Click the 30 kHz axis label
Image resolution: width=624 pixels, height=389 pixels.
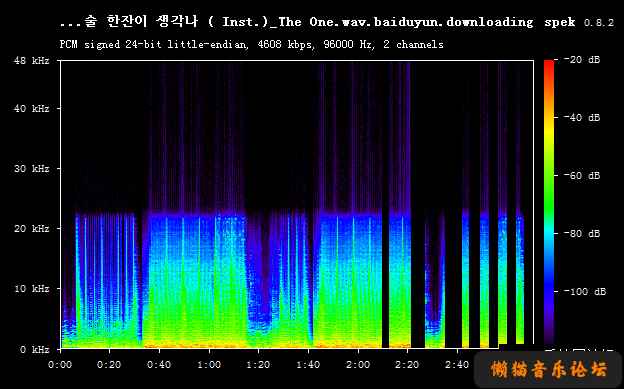coord(31,169)
